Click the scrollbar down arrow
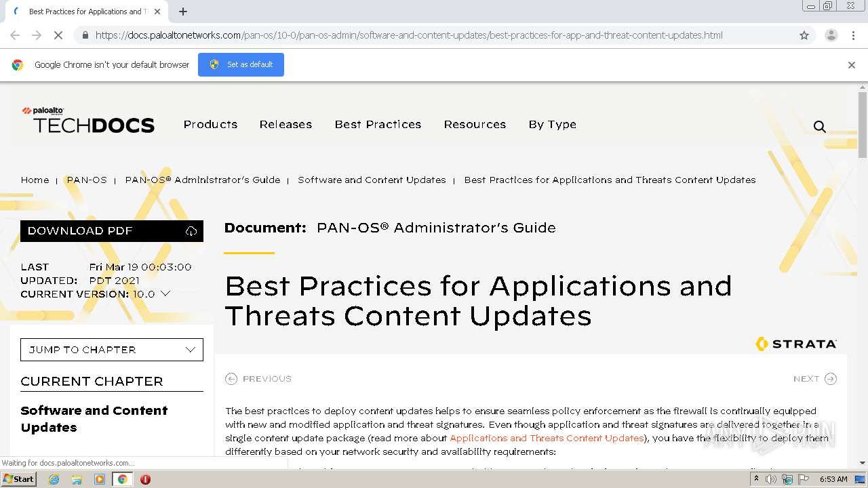868x488 pixels. click(x=863, y=463)
